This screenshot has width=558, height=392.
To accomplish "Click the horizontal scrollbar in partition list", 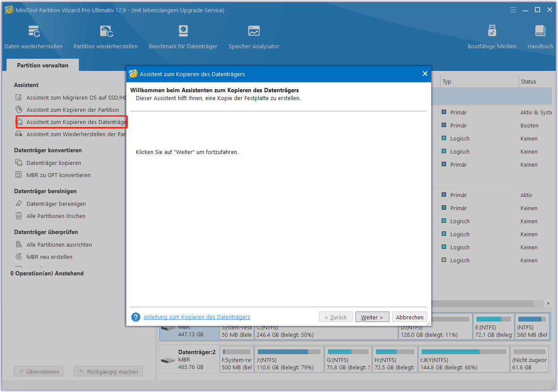I will click(484, 304).
